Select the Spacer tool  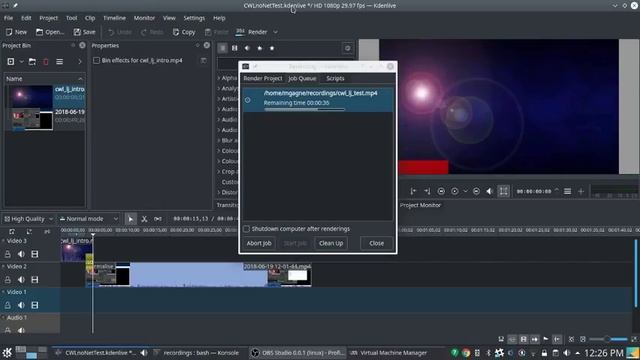pyautogui.click(x=158, y=219)
